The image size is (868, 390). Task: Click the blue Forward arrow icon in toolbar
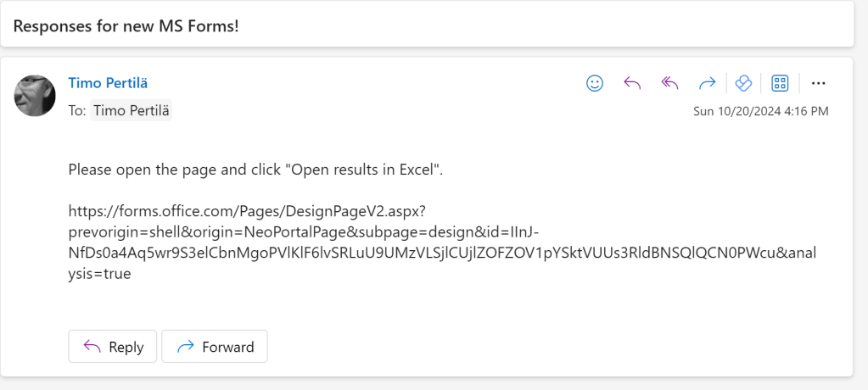point(707,83)
